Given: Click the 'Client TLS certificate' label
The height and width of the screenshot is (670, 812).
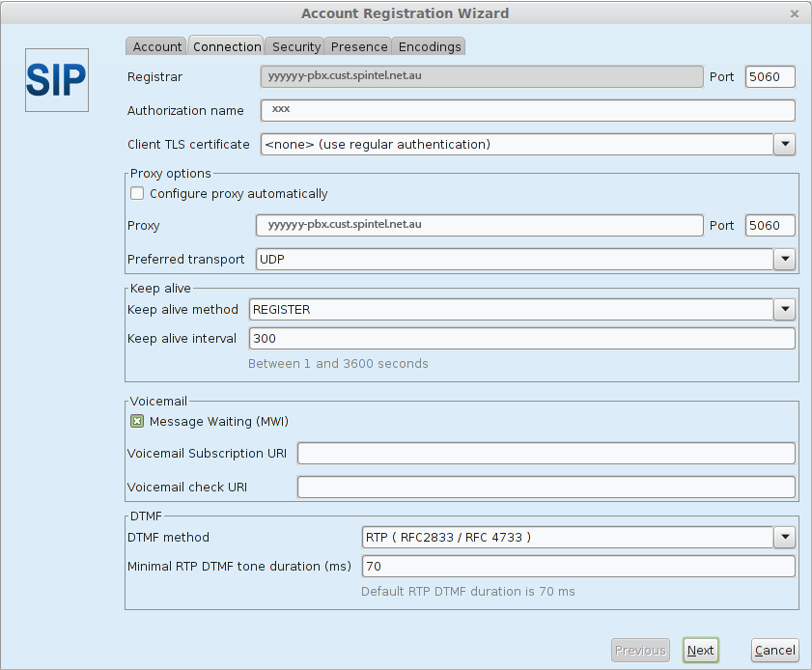Looking at the screenshot, I should (x=188, y=145).
